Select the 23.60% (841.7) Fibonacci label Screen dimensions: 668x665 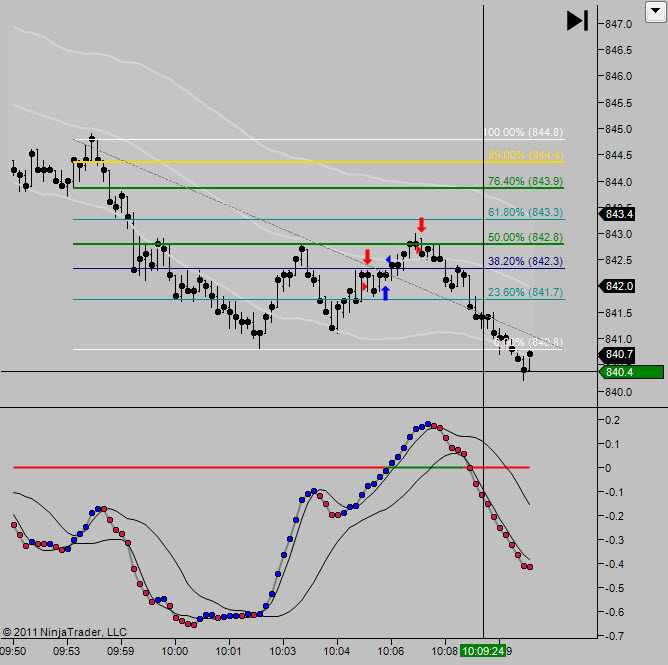525,292
